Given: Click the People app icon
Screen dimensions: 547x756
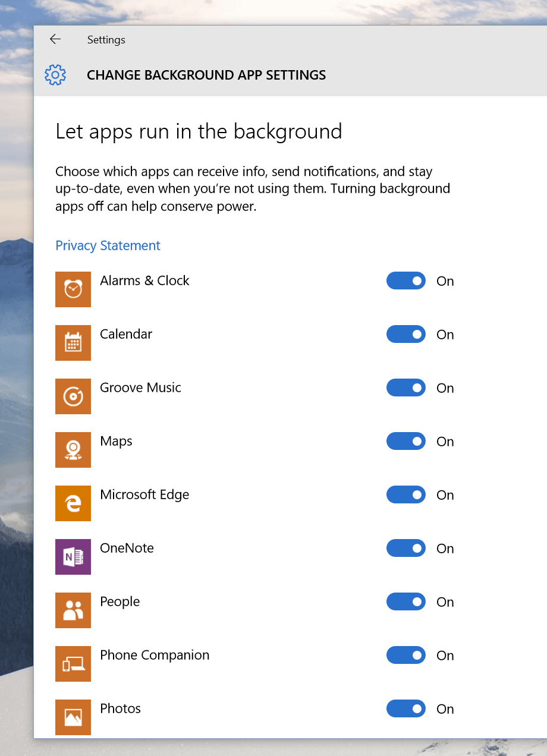Looking at the screenshot, I should pos(73,610).
